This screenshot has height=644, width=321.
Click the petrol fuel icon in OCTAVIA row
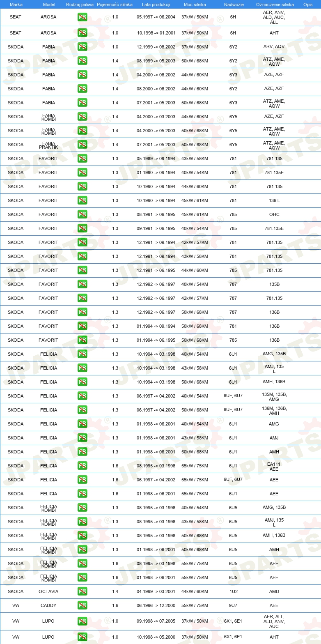(x=82, y=591)
